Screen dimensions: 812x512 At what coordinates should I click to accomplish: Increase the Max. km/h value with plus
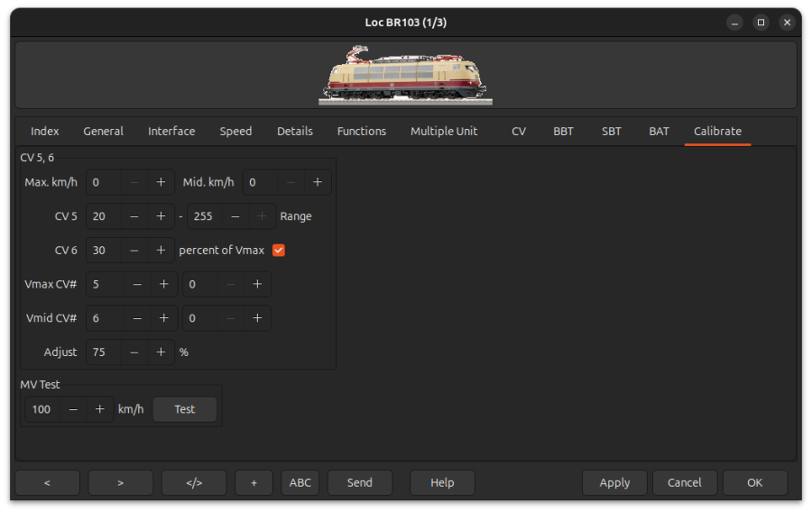pos(161,182)
